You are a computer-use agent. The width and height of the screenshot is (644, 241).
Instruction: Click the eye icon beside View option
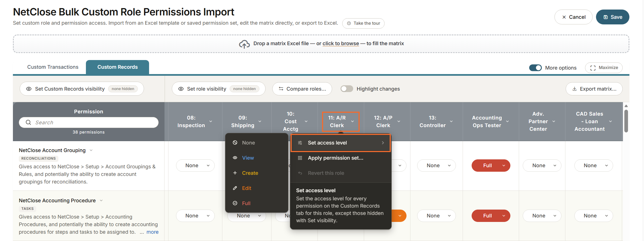click(235, 158)
